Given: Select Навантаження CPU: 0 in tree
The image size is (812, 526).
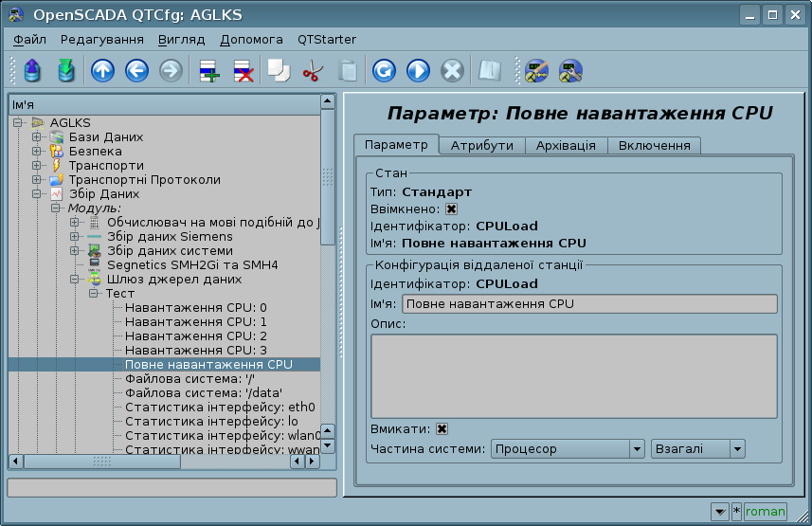Looking at the screenshot, I should 196,308.
